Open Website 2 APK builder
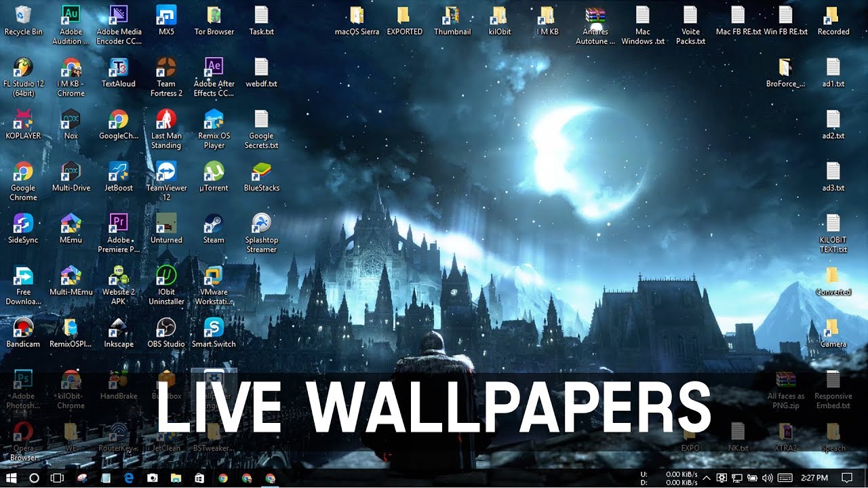Viewport: 868px width, 488px height. 119,286
